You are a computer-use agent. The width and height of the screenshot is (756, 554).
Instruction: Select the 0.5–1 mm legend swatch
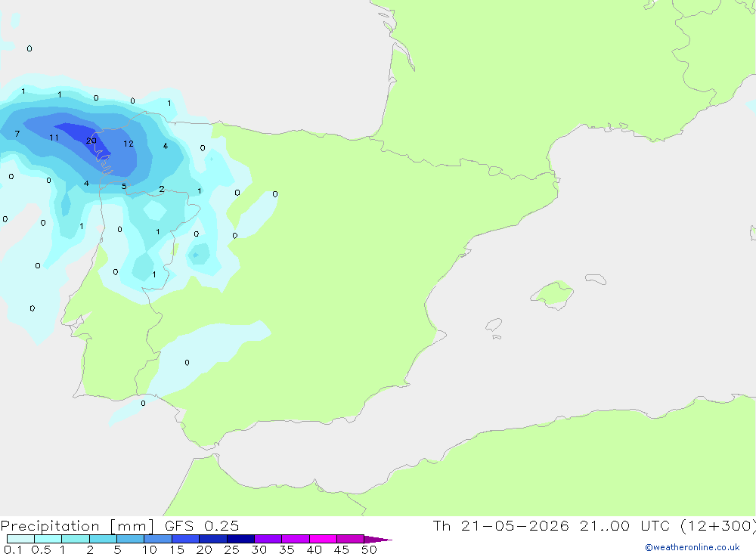(x=48, y=539)
